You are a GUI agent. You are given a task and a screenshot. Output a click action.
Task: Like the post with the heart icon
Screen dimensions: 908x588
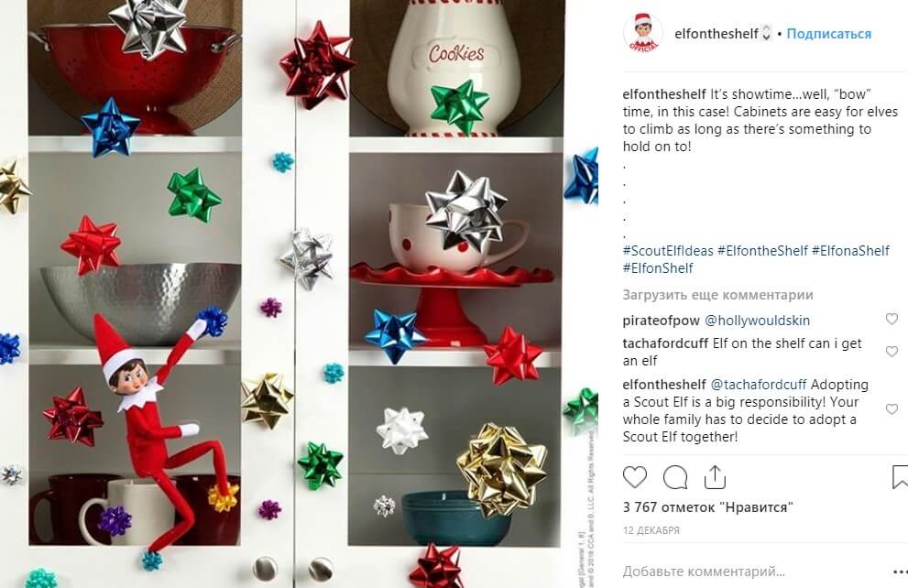[x=635, y=477]
